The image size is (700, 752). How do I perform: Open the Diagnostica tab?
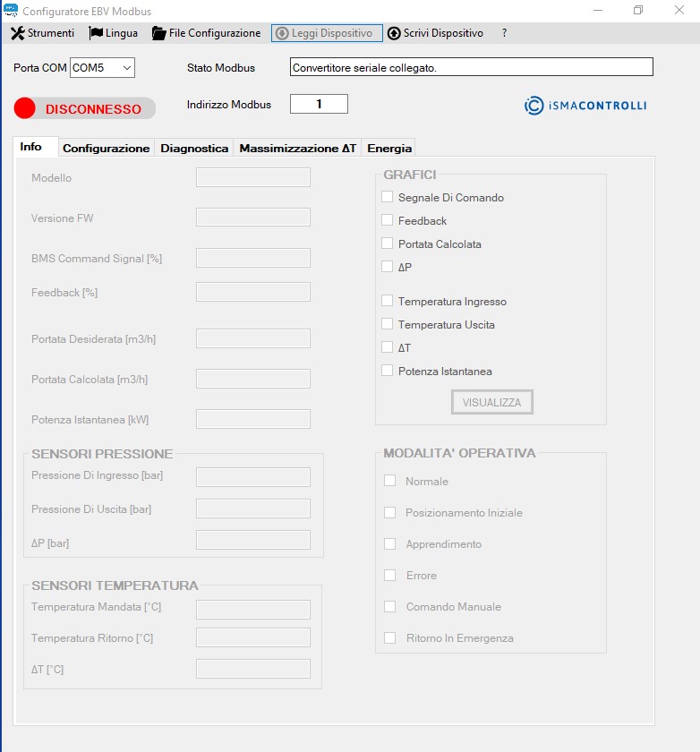tap(194, 149)
